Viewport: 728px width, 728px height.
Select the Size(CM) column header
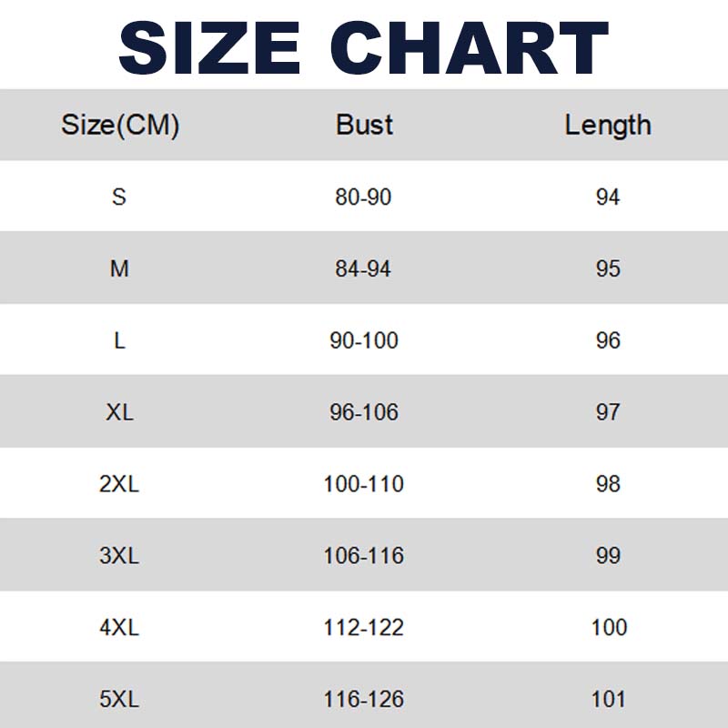click(x=120, y=125)
